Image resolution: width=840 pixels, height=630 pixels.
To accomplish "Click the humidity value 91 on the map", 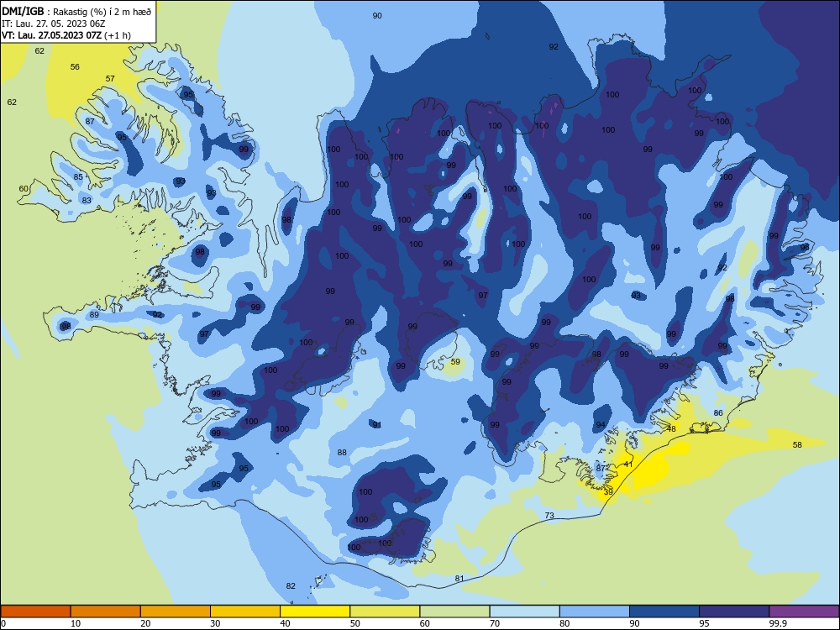I will 377,425.
